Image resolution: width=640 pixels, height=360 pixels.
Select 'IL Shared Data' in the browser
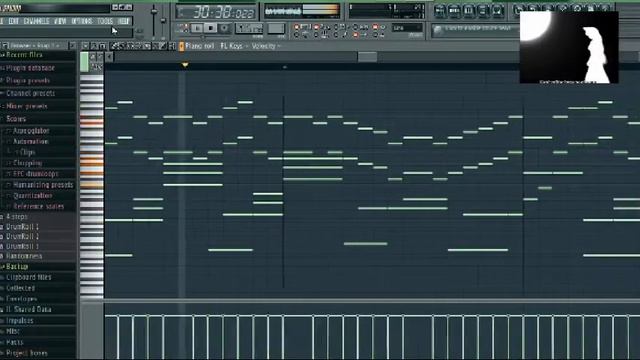28,309
